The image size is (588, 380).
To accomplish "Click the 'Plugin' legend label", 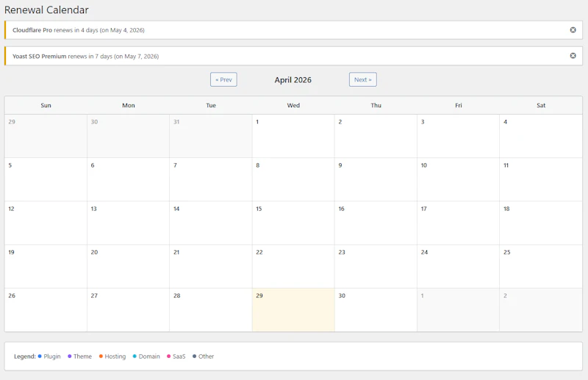I will pos(52,356).
